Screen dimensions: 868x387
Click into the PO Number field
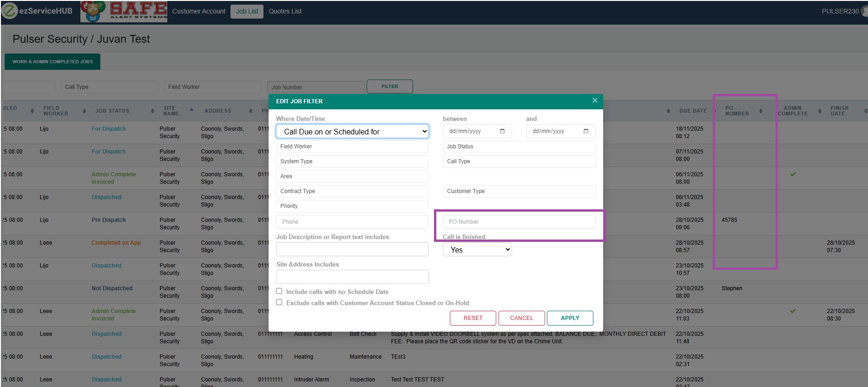pyautogui.click(x=519, y=222)
